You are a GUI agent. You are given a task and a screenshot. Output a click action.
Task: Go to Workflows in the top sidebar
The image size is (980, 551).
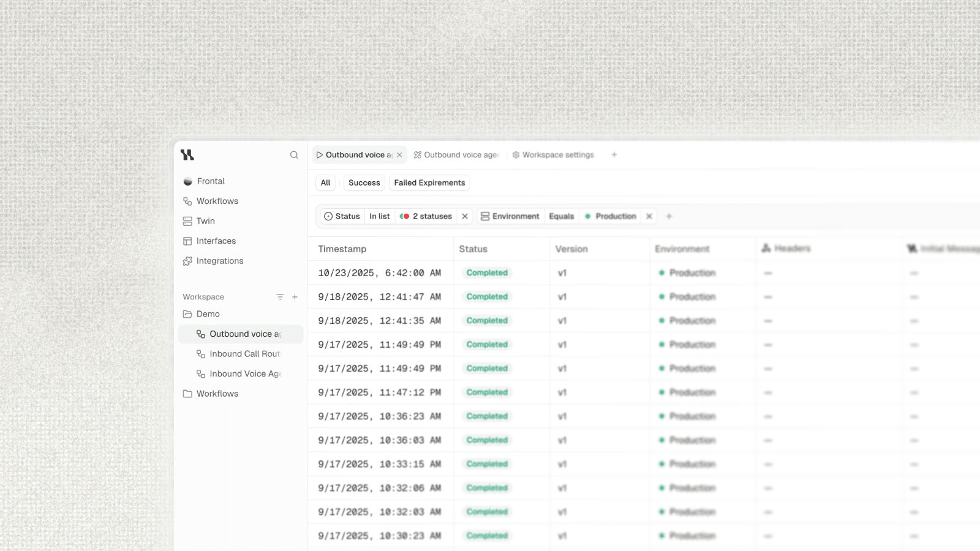click(x=211, y=201)
